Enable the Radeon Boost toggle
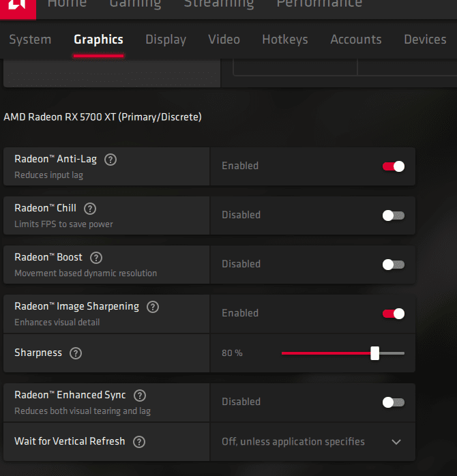 point(394,265)
